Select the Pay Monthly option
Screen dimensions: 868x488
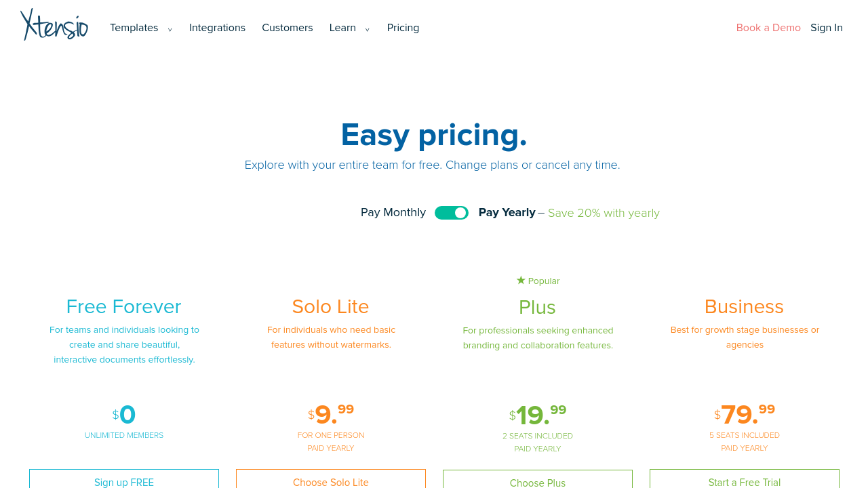393,213
